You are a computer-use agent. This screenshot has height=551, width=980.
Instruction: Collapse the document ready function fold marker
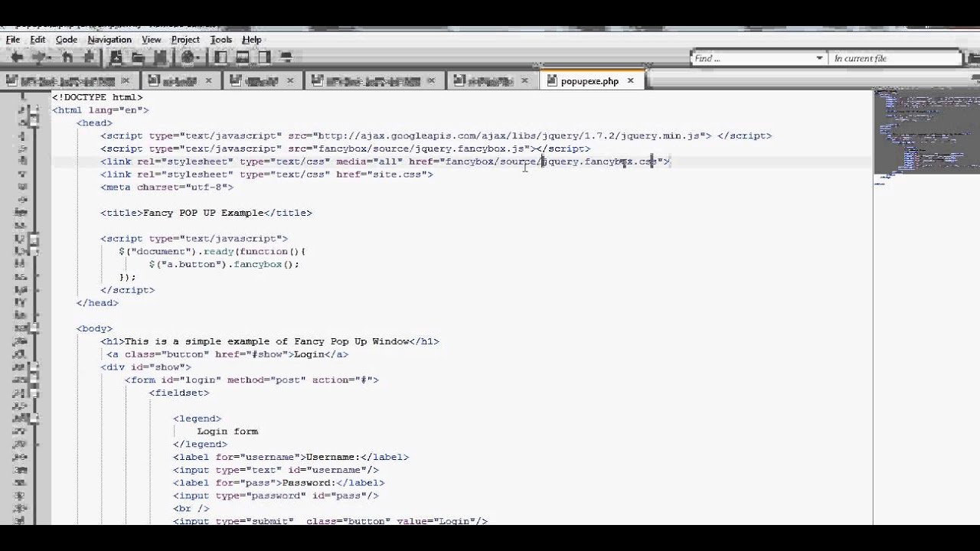point(34,252)
